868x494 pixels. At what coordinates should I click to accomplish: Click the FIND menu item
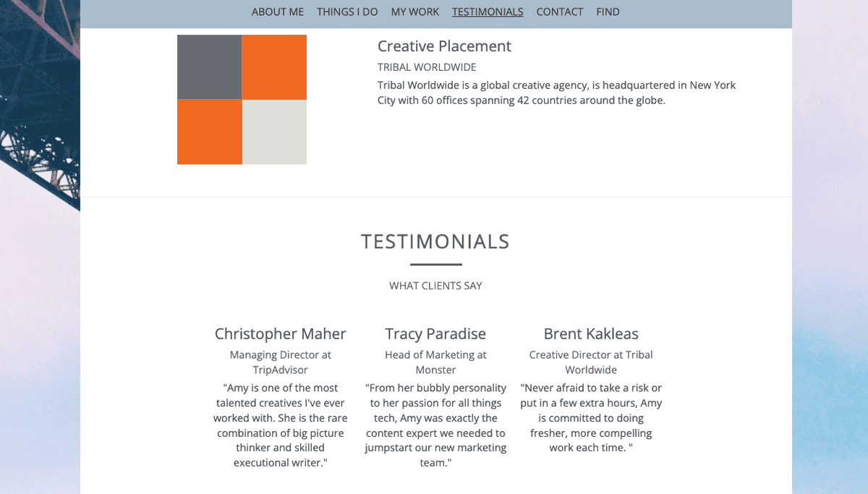608,12
